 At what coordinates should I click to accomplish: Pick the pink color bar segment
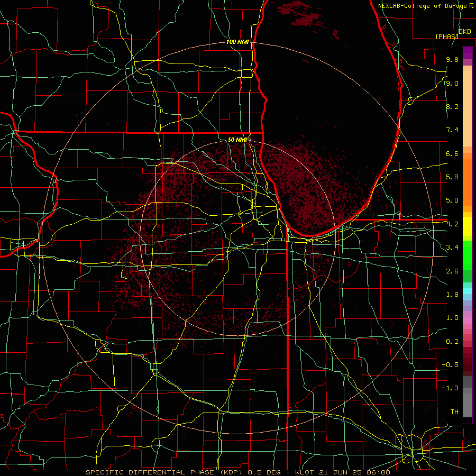point(467,321)
